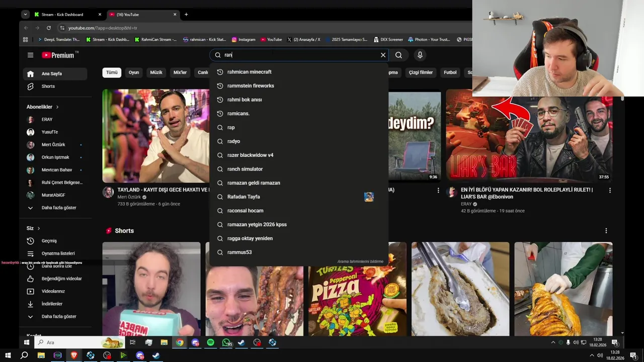
Task: Open the YouTube hamburger guide menu
Action: (x=30, y=55)
